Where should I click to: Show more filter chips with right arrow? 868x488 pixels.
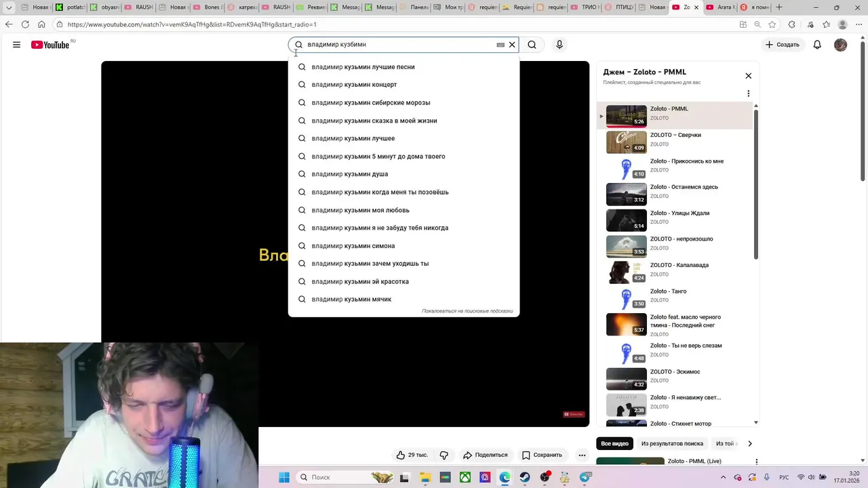(749, 443)
